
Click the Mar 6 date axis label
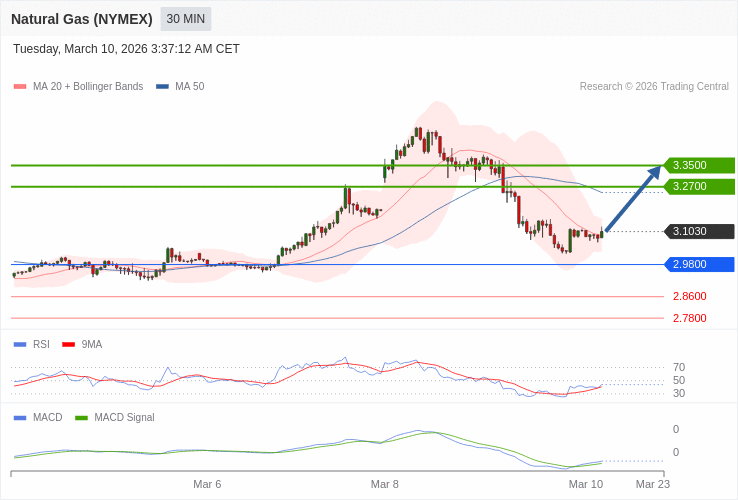207,484
